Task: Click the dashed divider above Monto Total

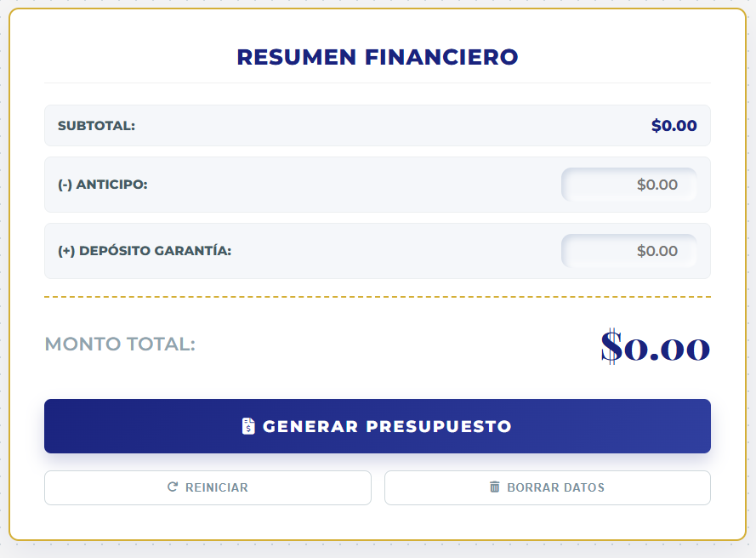Action: coord(378,297)
